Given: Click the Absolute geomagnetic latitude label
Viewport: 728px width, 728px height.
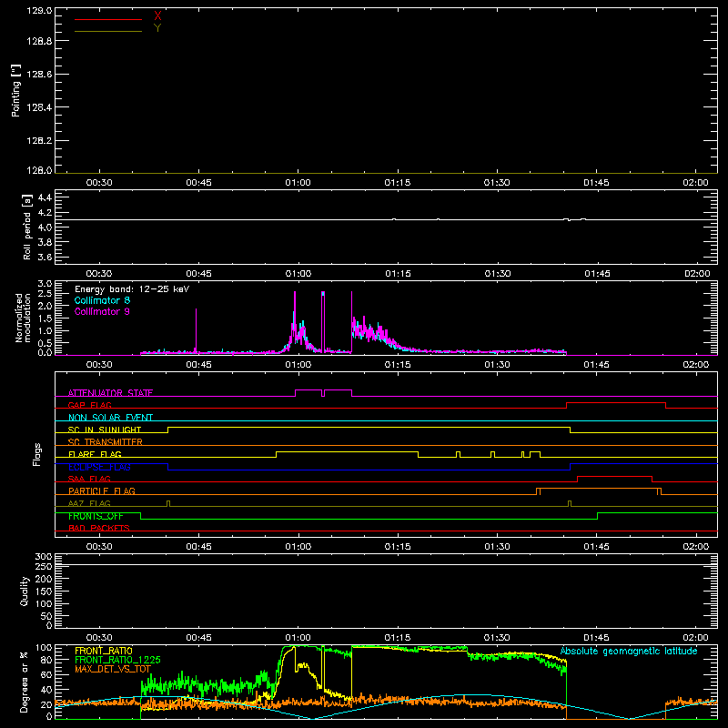Looking at the screenshot, I should click(x=629, y=652).
